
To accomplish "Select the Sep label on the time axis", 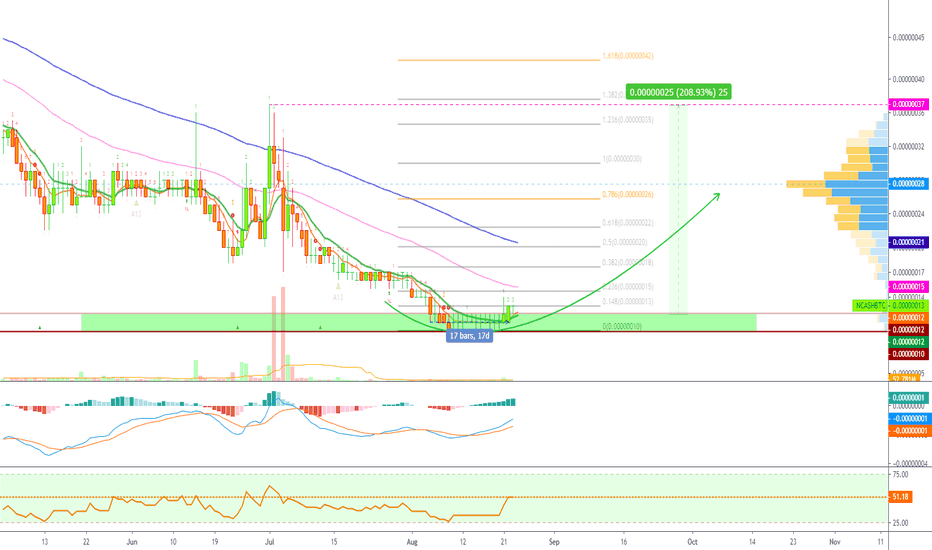I will pyautogui.click(x=554, y=542).
